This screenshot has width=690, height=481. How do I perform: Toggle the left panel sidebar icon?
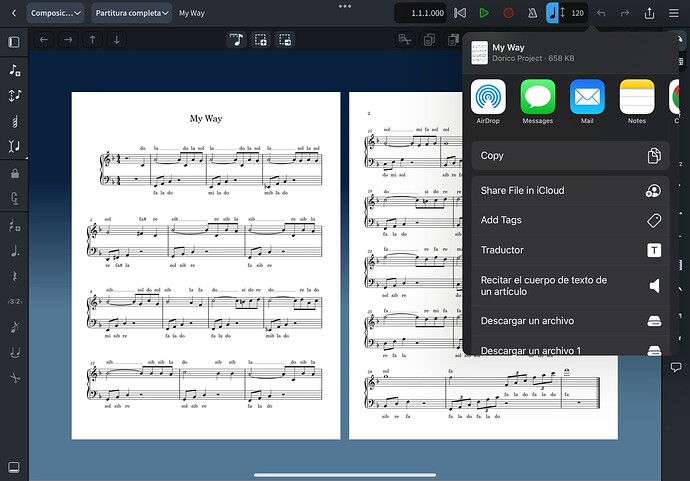14,42
